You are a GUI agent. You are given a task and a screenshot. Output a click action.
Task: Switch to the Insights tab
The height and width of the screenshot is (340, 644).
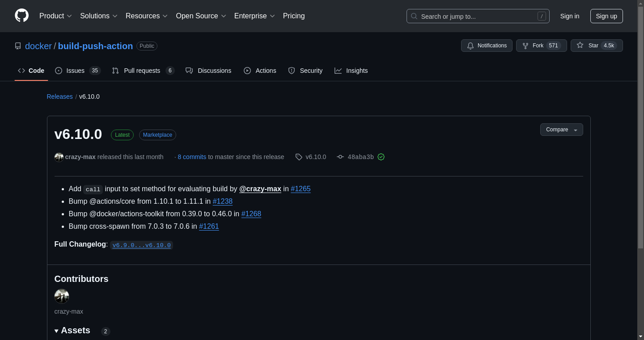point(351,71)
